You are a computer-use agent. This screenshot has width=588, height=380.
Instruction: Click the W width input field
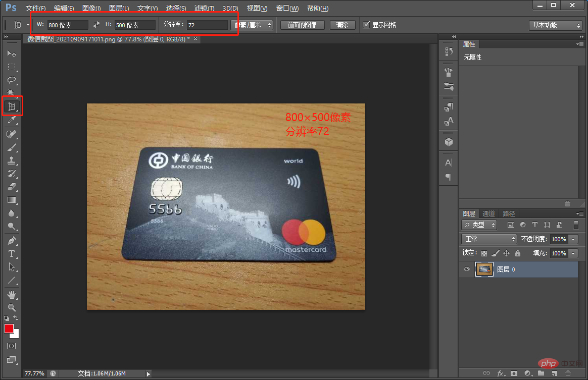tap(68, 25)
